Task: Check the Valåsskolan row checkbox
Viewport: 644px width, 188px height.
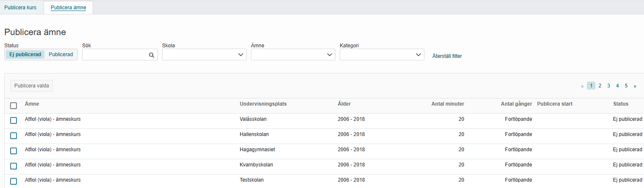Action: pos(14,120)
